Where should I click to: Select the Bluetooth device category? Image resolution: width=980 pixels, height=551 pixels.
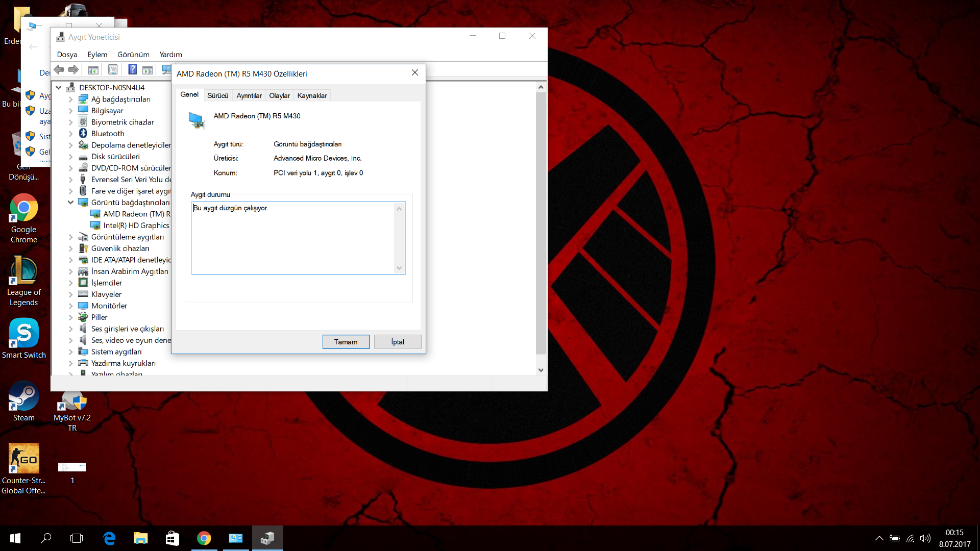(x=107, y=134)
